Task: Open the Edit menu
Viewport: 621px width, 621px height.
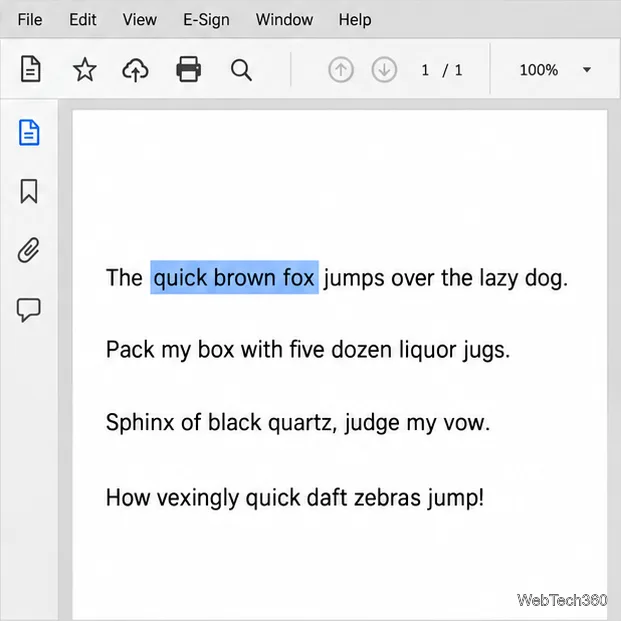Action: point(83,19)
